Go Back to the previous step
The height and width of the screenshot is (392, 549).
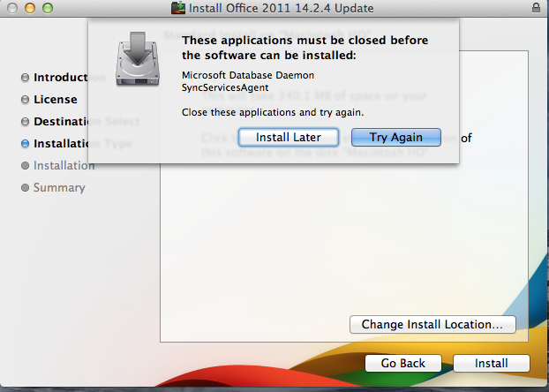[403, 363]
